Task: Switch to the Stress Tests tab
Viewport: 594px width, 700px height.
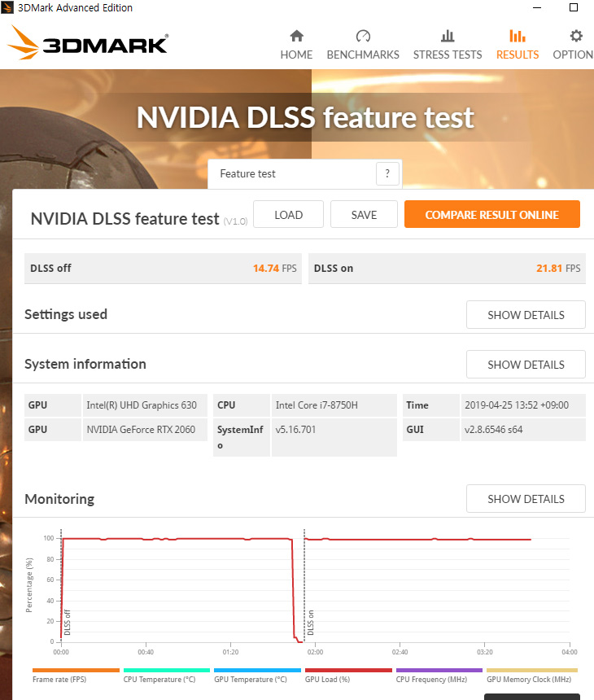Action: pos(448,45)
